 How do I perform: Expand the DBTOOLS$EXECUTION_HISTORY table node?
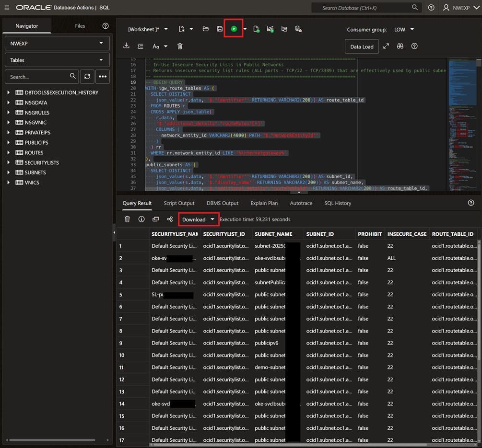coord(8,92)
